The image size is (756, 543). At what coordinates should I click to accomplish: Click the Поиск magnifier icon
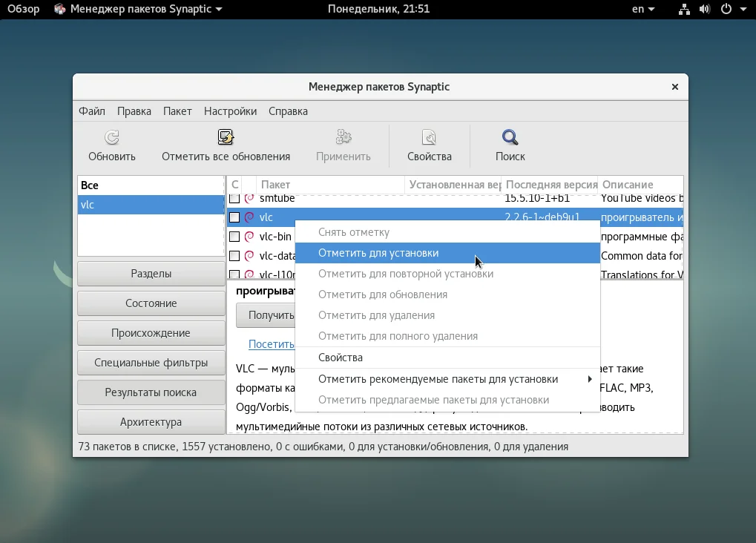click(510, 137)
